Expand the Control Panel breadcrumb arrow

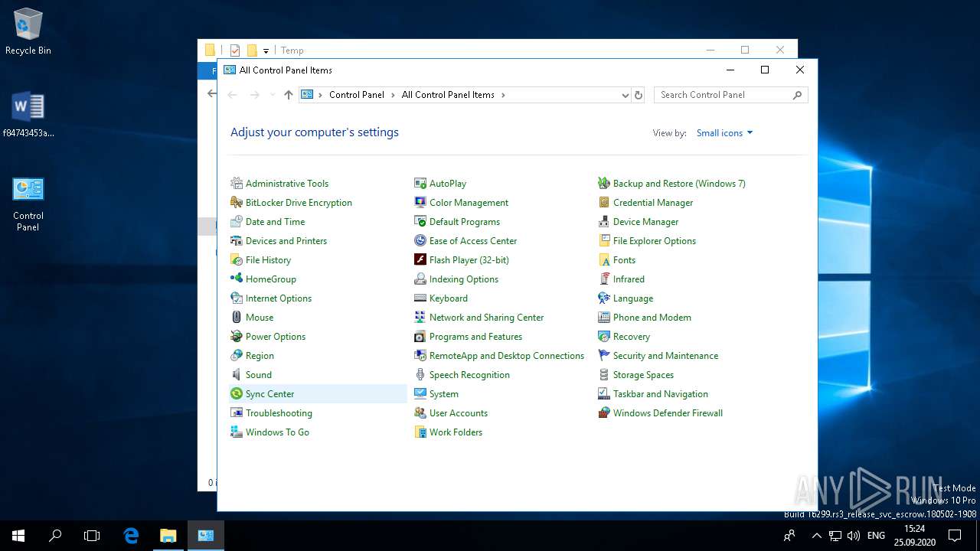[393, 95]
